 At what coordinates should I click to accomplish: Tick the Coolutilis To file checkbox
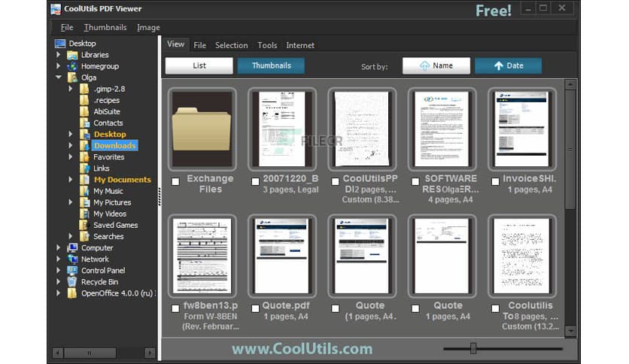[495, 308]
